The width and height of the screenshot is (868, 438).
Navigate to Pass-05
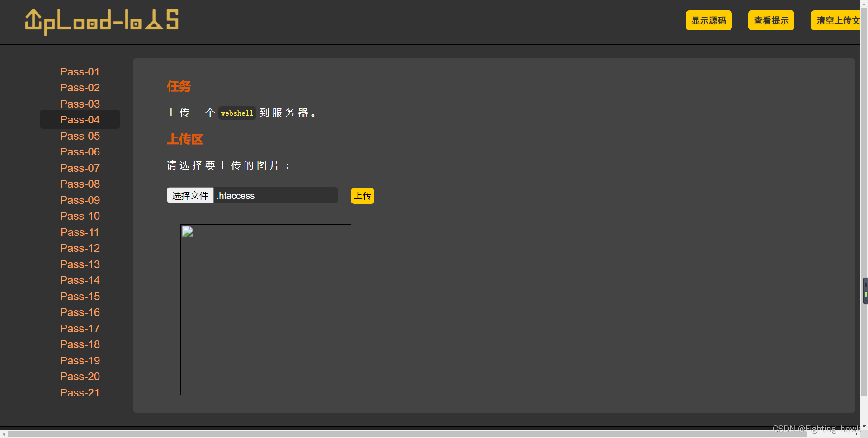point(80,136)
